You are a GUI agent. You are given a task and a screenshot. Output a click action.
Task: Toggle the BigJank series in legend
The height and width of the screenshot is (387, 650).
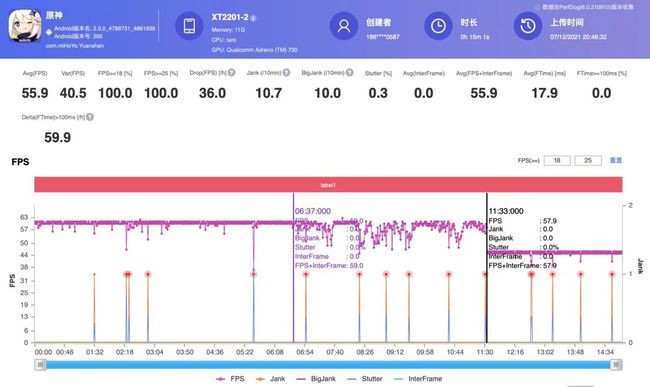[x=316, y=379]
